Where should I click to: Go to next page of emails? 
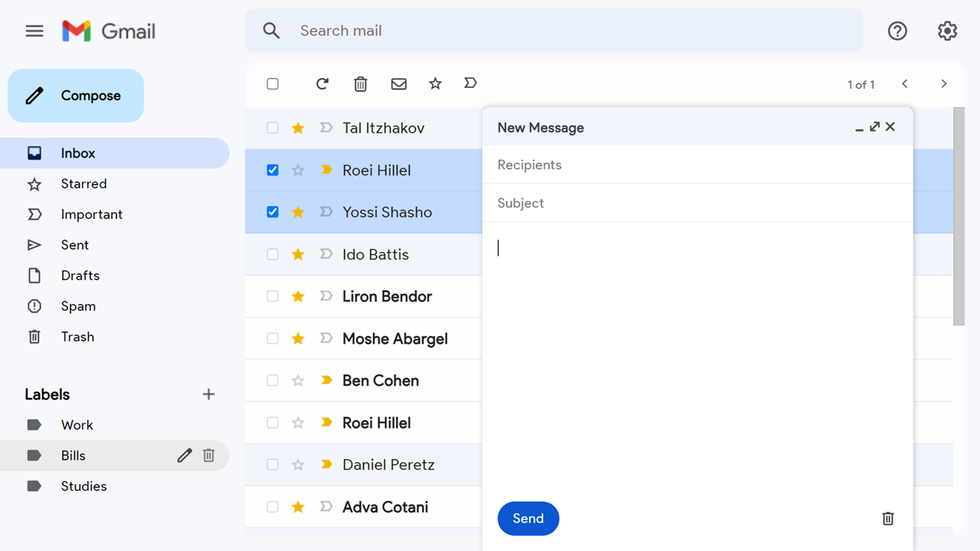coord(943,84)
